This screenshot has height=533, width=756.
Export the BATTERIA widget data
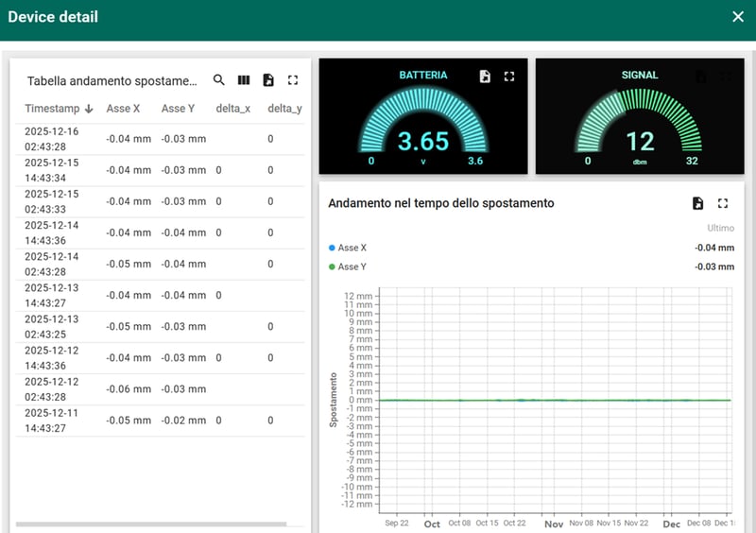click(x=485, y=77)
